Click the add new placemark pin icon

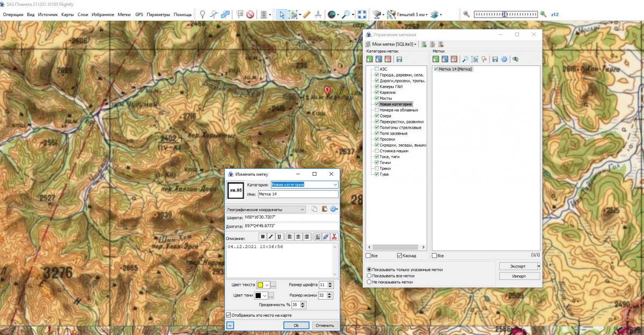pyautogui.click(x=202, y=14)
